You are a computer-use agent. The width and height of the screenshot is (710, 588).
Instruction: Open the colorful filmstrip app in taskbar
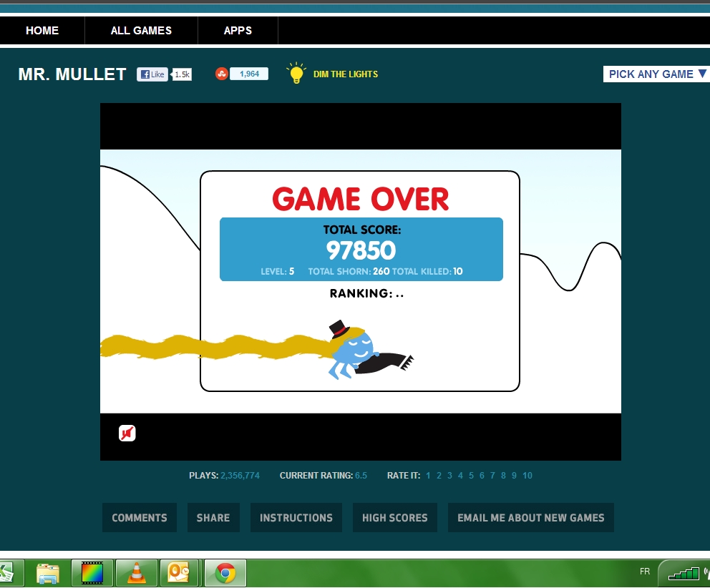pyautogui.click(x=92, y=573)
